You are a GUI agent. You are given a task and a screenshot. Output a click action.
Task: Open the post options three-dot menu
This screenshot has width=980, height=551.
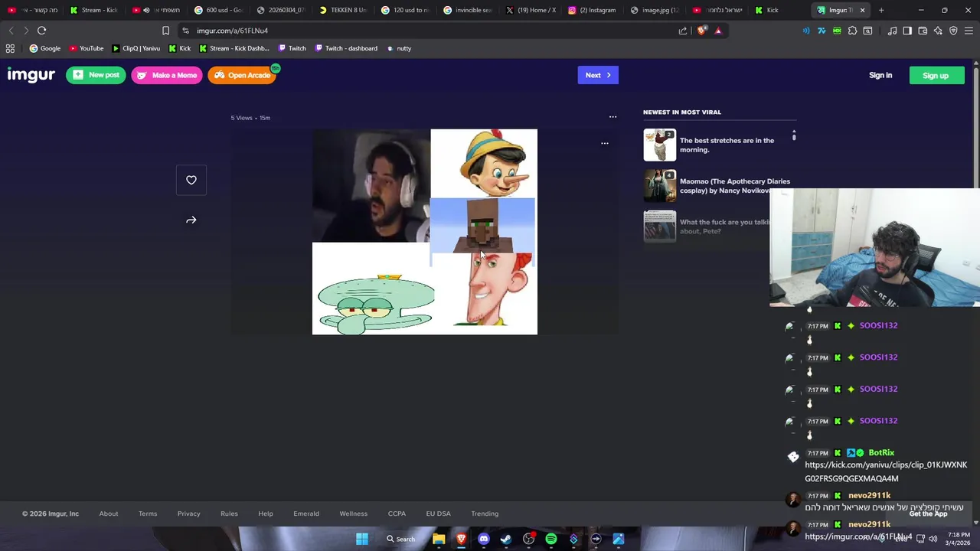(612, 117)
